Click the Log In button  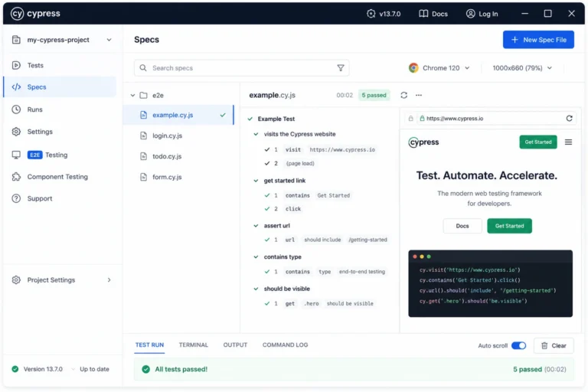(x=482, y=14)
